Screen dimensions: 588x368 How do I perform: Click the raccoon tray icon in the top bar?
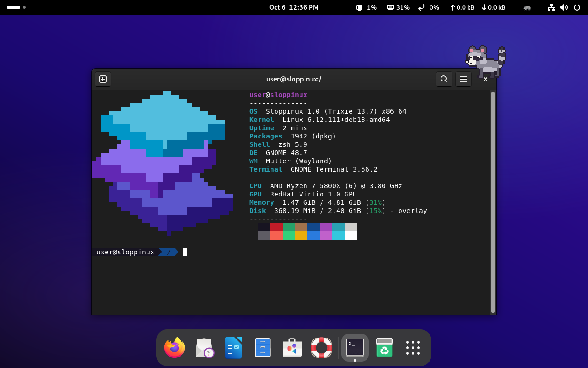[527, 7]
